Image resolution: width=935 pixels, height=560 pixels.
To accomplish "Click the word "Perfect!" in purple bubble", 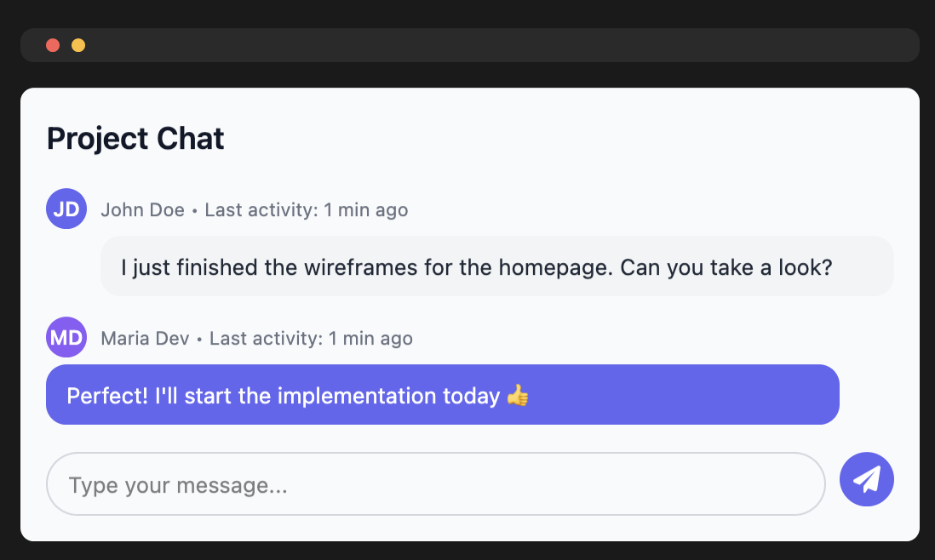I will point(107,396).
